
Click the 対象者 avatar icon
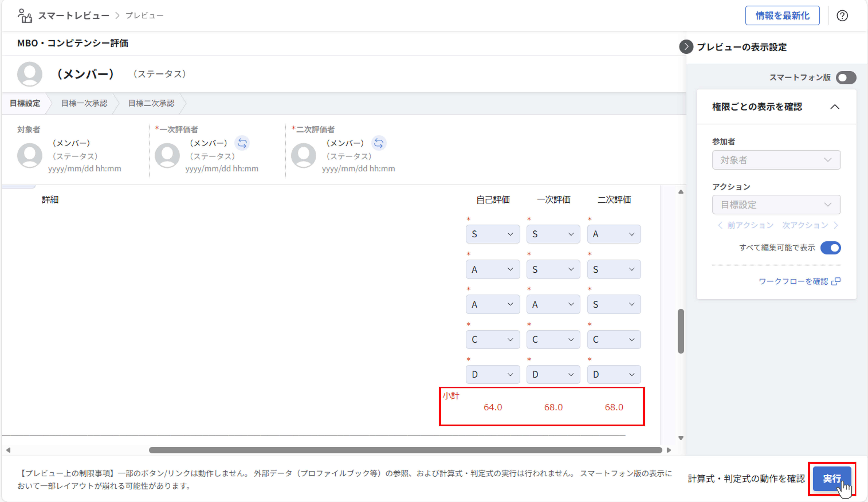(x=30, y=155)
